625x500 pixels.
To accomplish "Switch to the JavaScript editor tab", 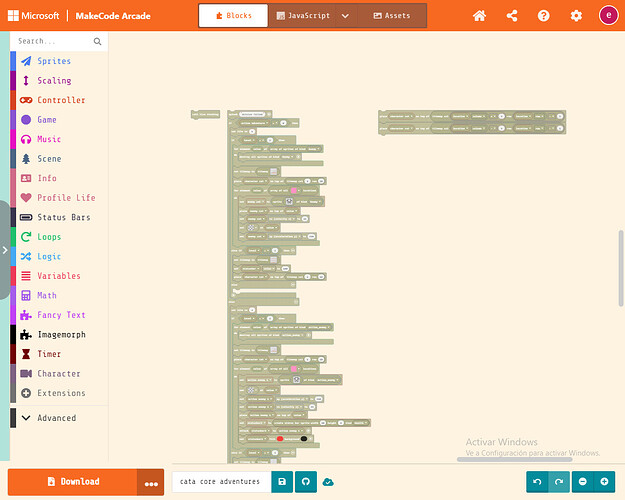I will pyautogui.click(x=303, y=16).
